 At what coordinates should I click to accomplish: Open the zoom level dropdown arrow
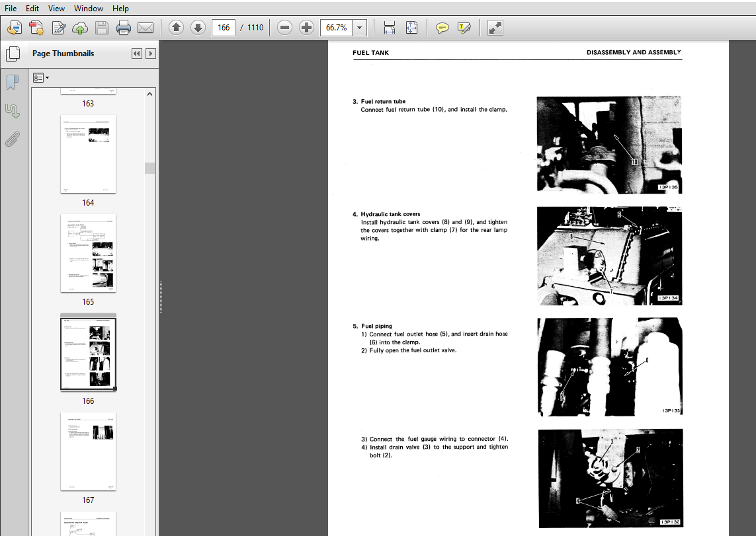(359, 28)
